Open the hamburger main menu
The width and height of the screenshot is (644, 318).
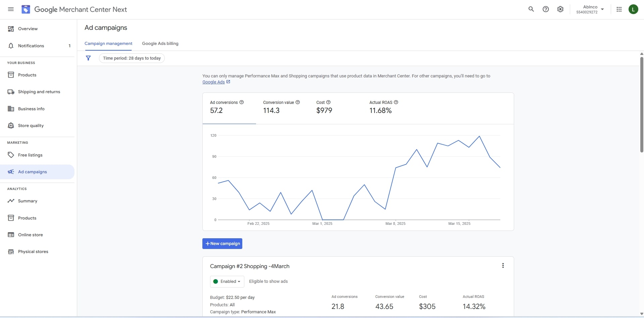11,9
